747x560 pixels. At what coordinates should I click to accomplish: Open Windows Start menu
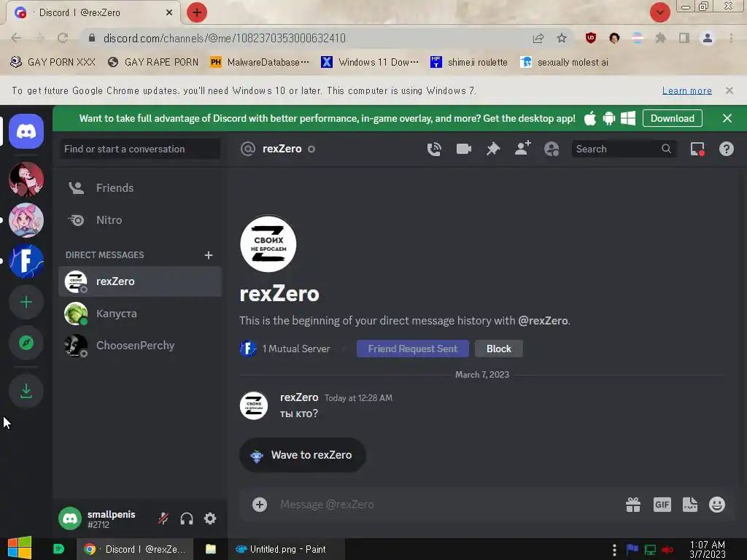20,548
